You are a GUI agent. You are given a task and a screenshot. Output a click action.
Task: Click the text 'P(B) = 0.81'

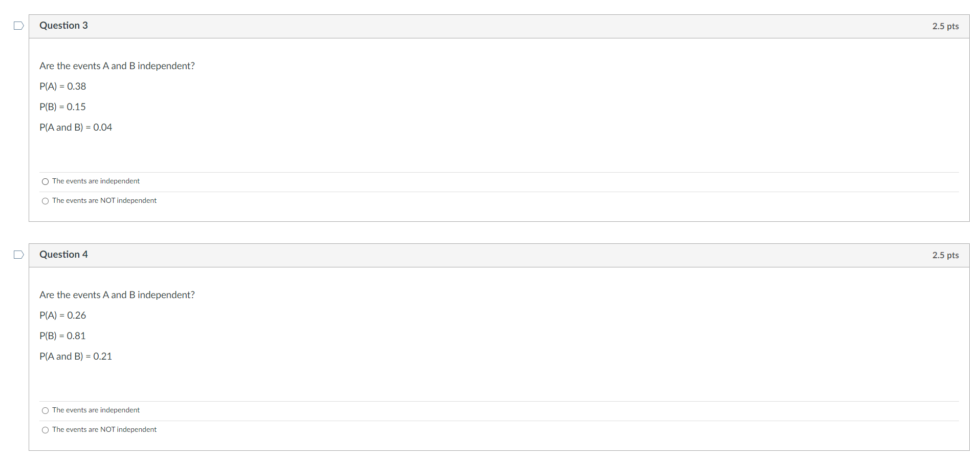62,336
